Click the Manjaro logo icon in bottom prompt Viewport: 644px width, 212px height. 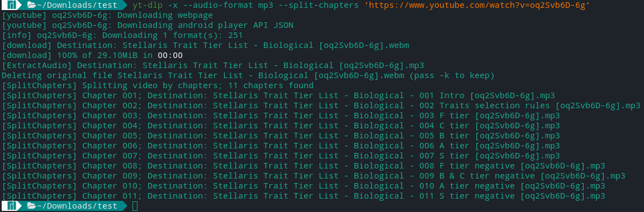pyautogui.click(x=12, y=206)
